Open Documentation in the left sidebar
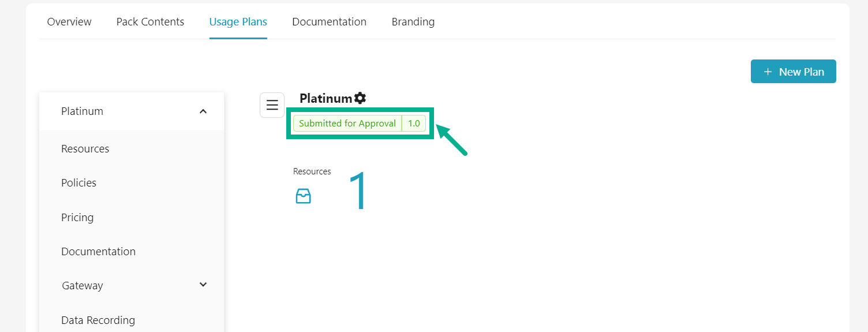 99,252
